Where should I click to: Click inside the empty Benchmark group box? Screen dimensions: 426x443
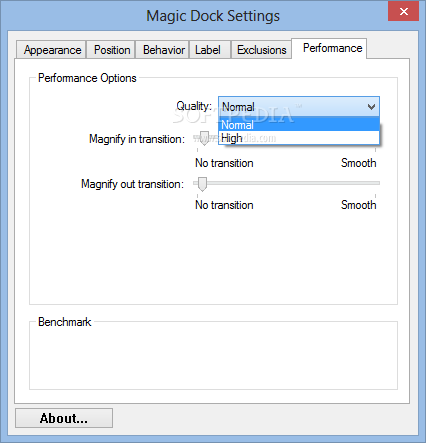(213, 358)
